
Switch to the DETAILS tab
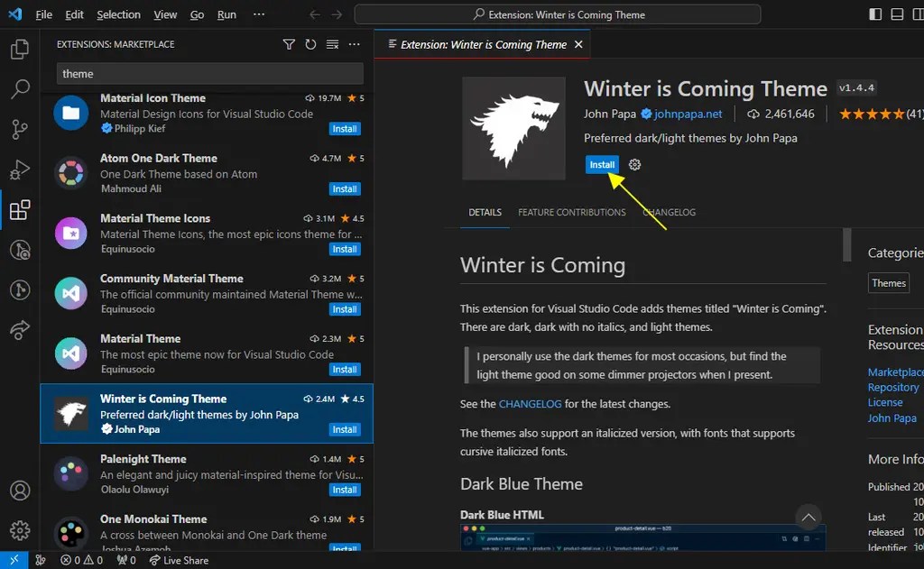485,212
